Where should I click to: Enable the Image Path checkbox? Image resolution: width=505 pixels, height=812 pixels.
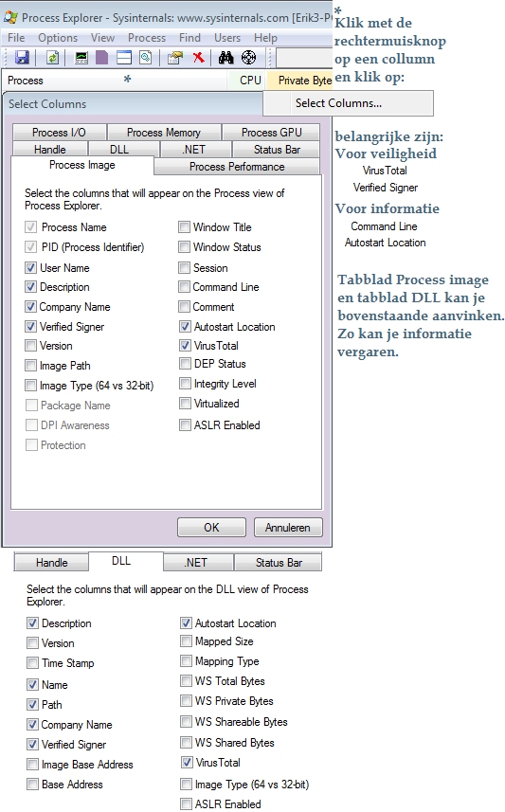(31, 366)
